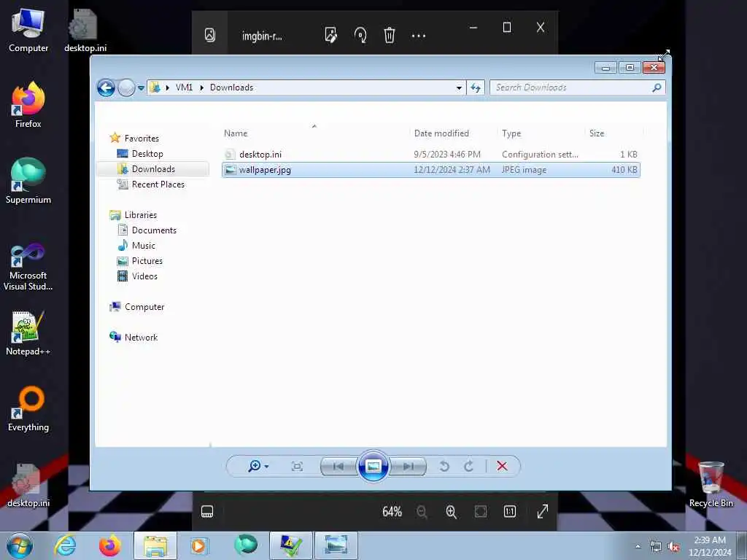
Task: Open the Videos library
Action: tap(144, 276)
